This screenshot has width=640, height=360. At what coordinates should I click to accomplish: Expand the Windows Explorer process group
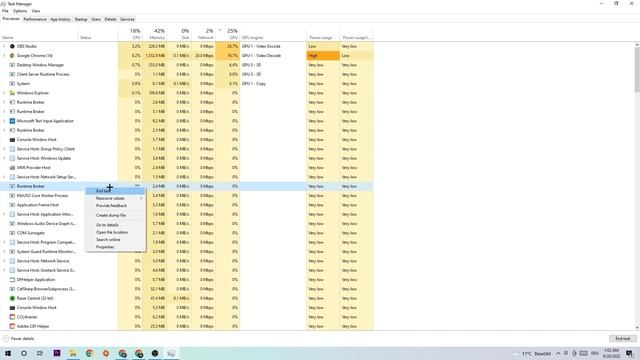point(4,93)
